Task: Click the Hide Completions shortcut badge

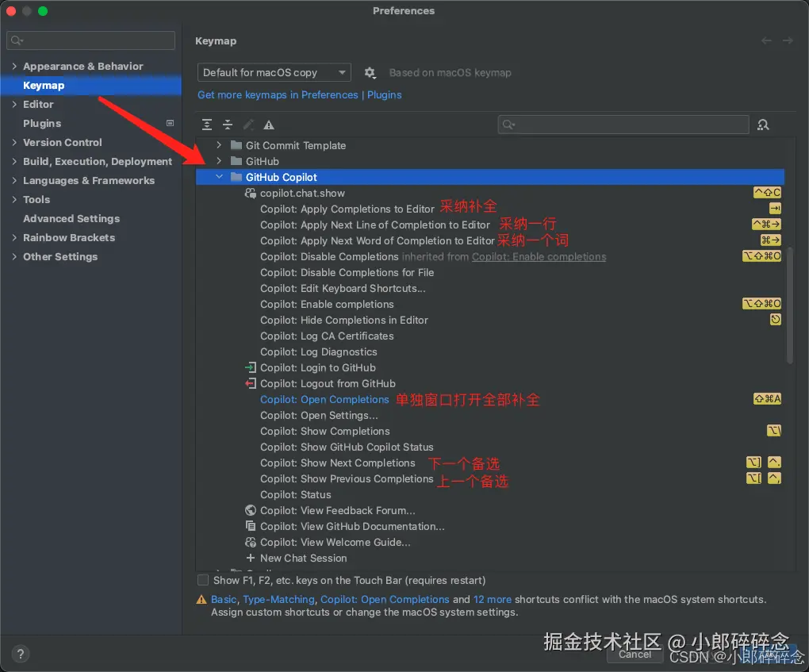Action: [775, 320]
